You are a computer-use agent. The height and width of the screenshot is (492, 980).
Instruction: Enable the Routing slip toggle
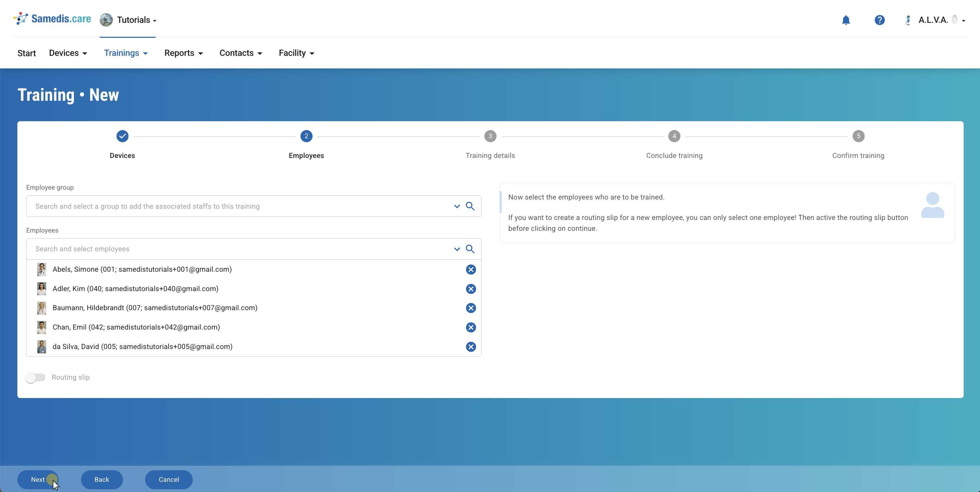(x=35, y=377)
